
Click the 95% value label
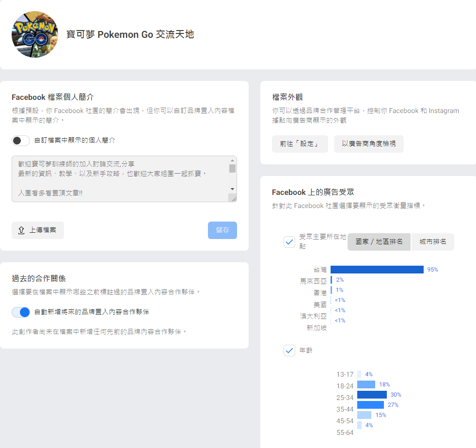432,270
